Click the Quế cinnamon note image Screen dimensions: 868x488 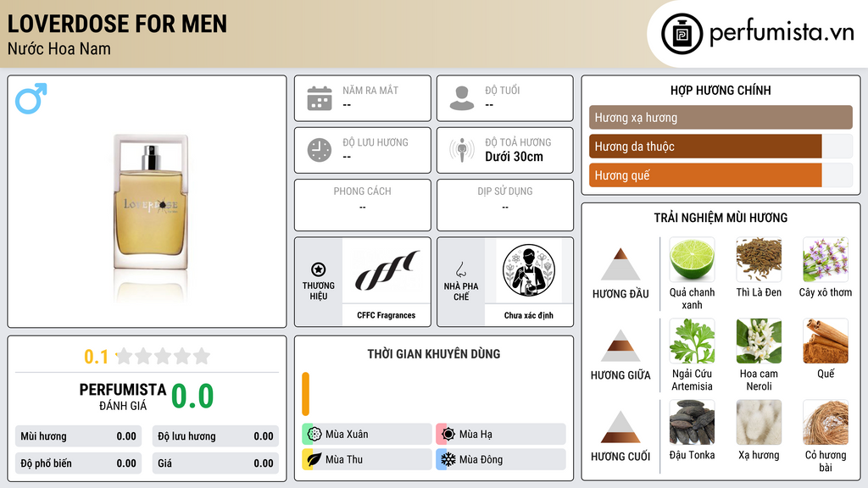[826, 341]
